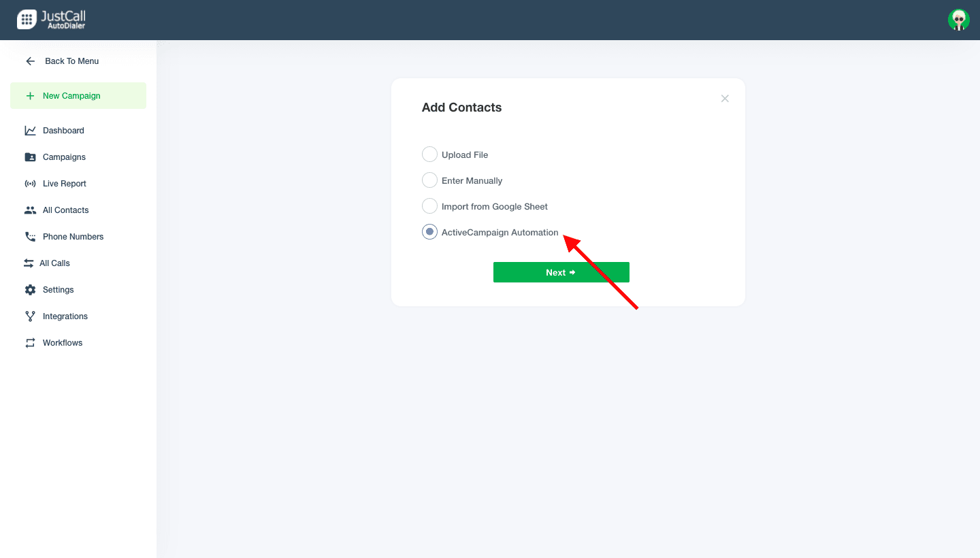
Task: Select the Enter Manually radio option
Action: pyautogui.click(x=429, y=180)
